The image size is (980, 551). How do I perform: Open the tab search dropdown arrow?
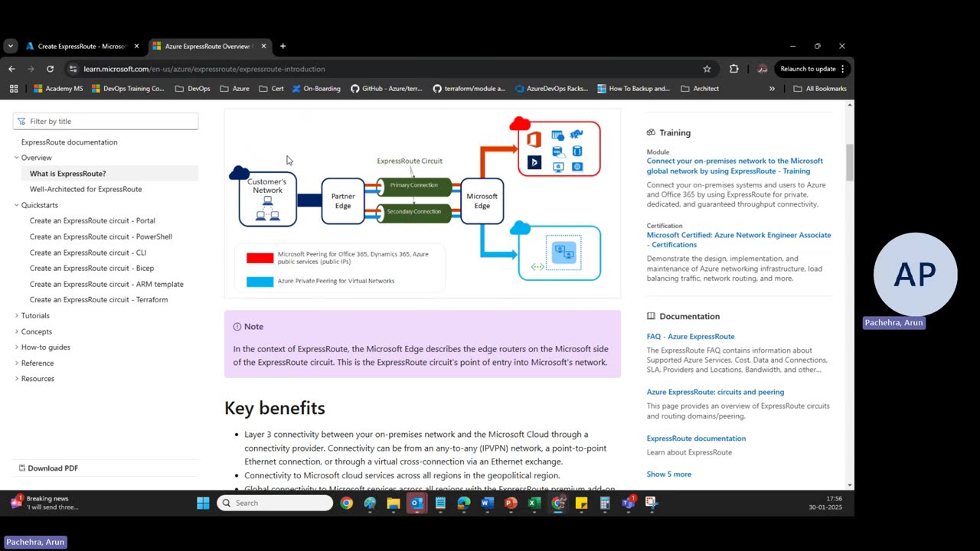pyautogui.click(x=10, y=46)
